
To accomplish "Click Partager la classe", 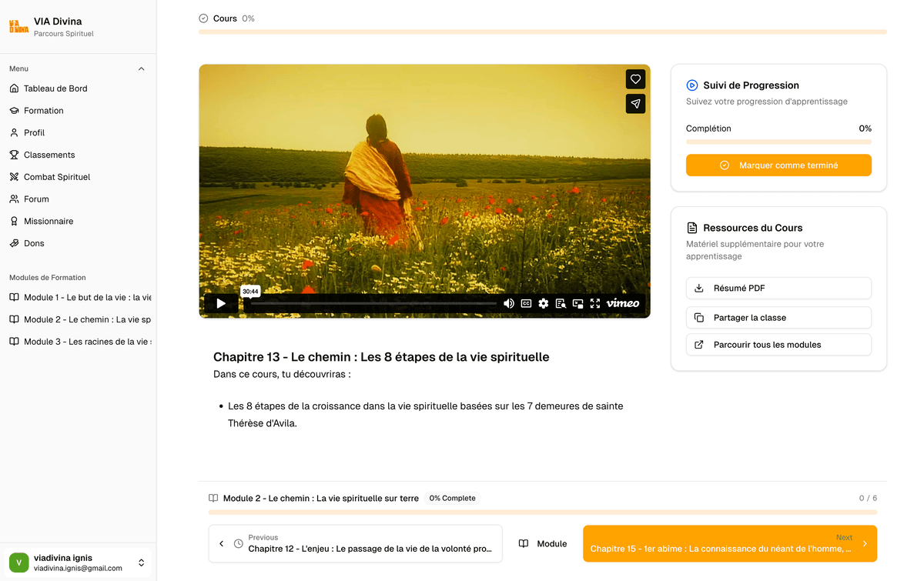I will 778,317.
